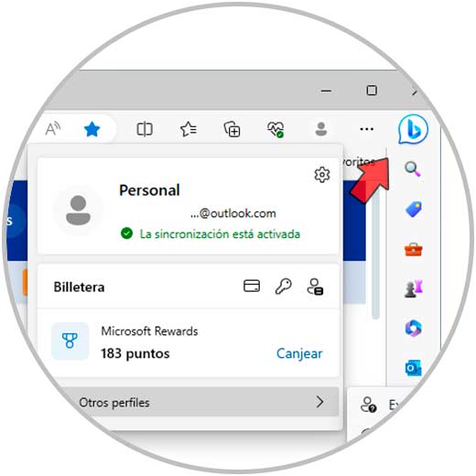Open the sidebar Outlook icon
Image resolution: width=476 pixels, height=476 pixels.
click(x=413, y=368)
